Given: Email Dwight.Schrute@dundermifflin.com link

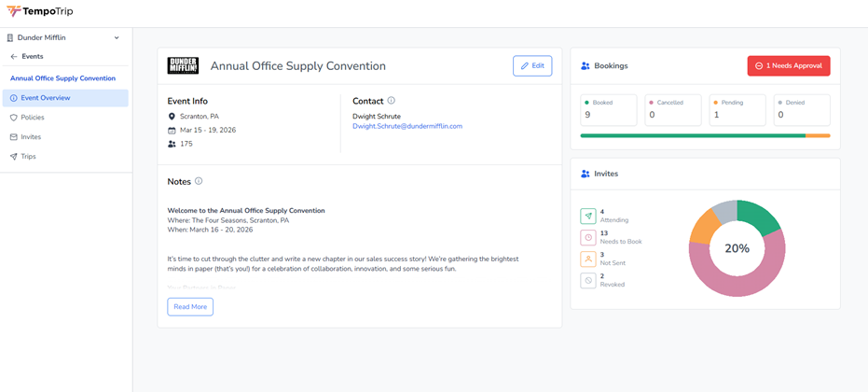Looking at the screenshot, I should (x=406, y=126).
